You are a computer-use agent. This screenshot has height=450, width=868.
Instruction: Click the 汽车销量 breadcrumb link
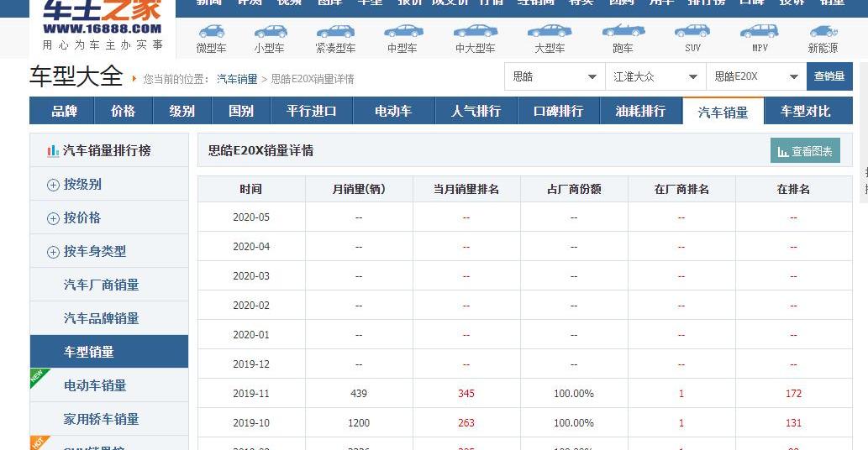(237, 79)
